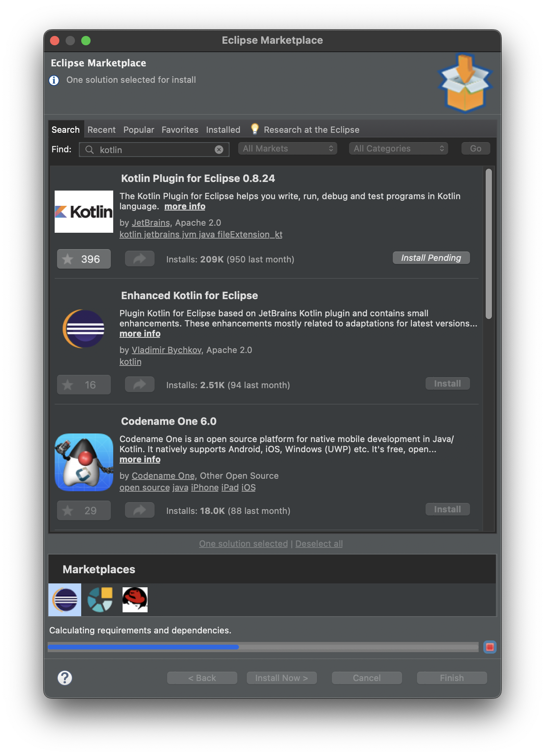Click the kotlin tag under Enhanced Kotlin

[130, 362]
